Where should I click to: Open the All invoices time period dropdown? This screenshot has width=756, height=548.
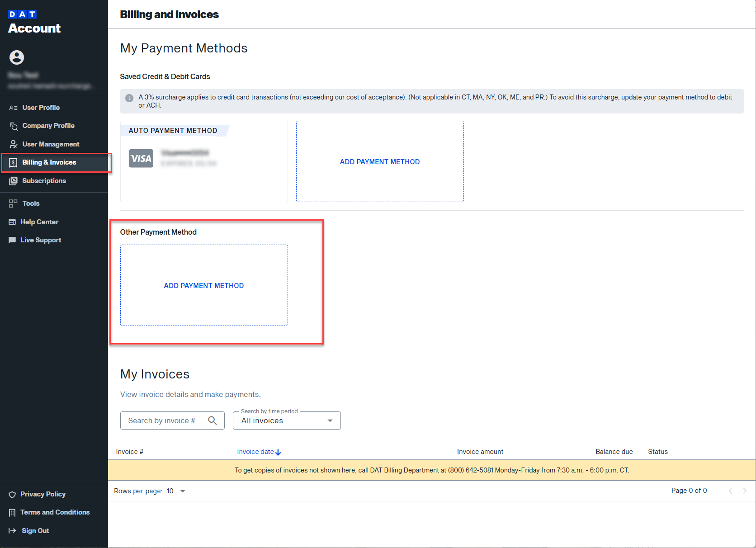click(x=287, y=420)
